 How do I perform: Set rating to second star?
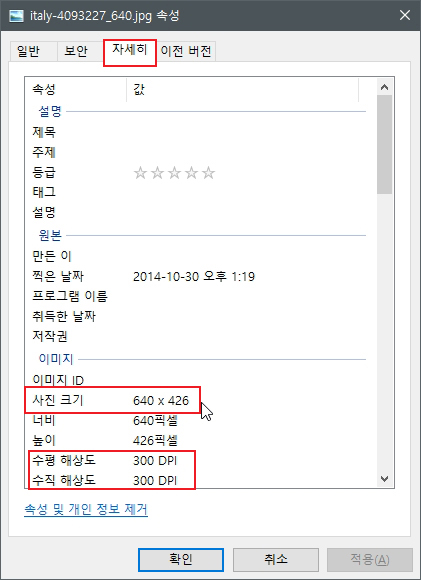[x=157, y=172]
